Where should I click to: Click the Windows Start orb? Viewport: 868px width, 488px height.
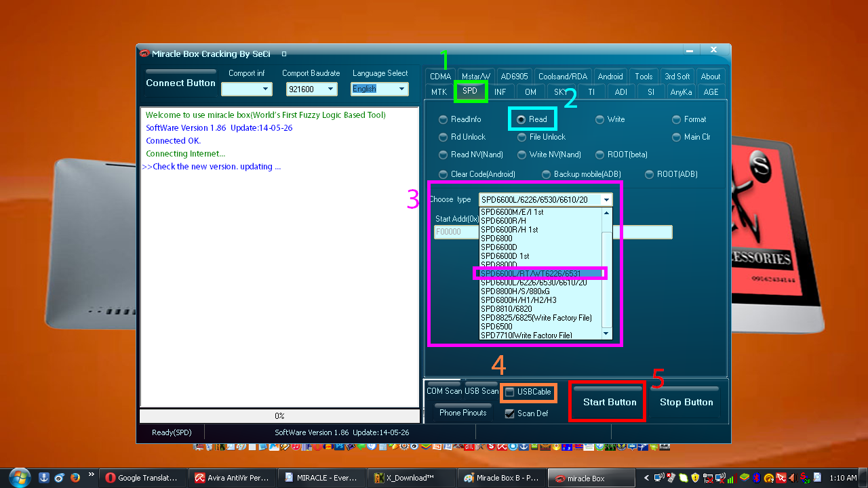(x=19, y=476)
